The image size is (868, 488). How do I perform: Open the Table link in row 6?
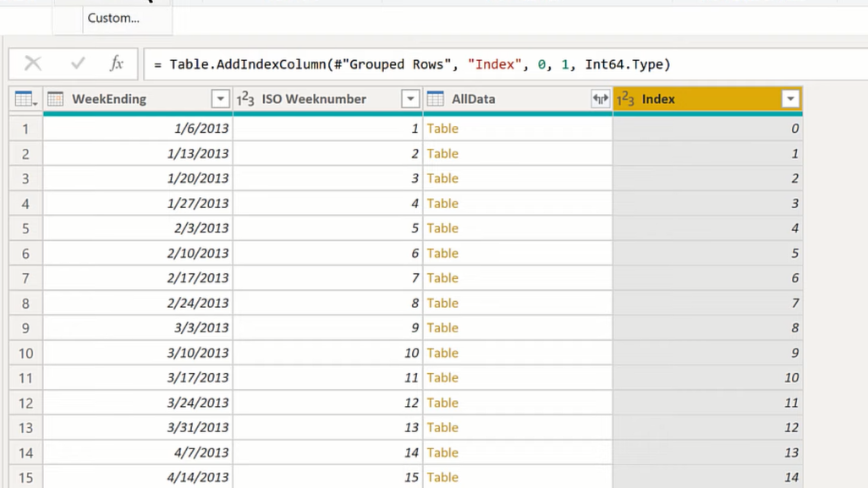click(442, 253)
